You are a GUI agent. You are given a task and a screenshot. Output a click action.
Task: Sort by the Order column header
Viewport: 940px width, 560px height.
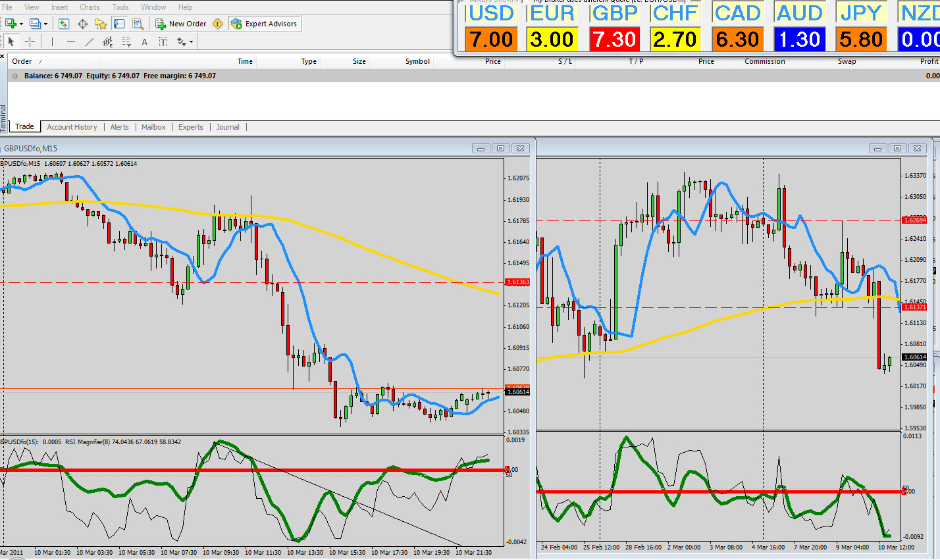pyautogui.click(x=22, y=61)
